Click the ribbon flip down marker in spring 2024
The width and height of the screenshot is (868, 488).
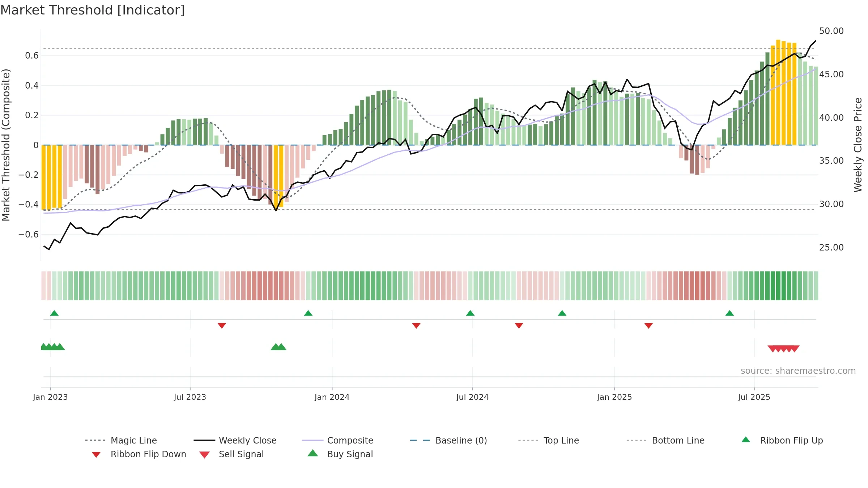tap(416, 326)
